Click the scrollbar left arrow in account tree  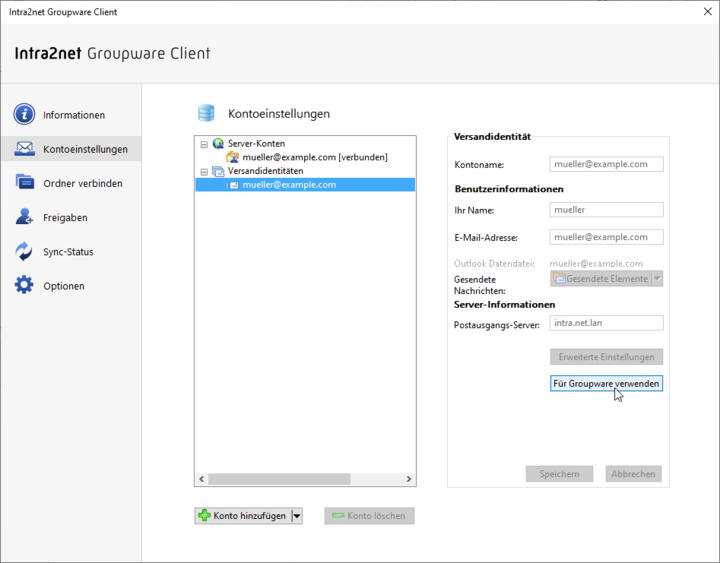[x=202, y=479]
